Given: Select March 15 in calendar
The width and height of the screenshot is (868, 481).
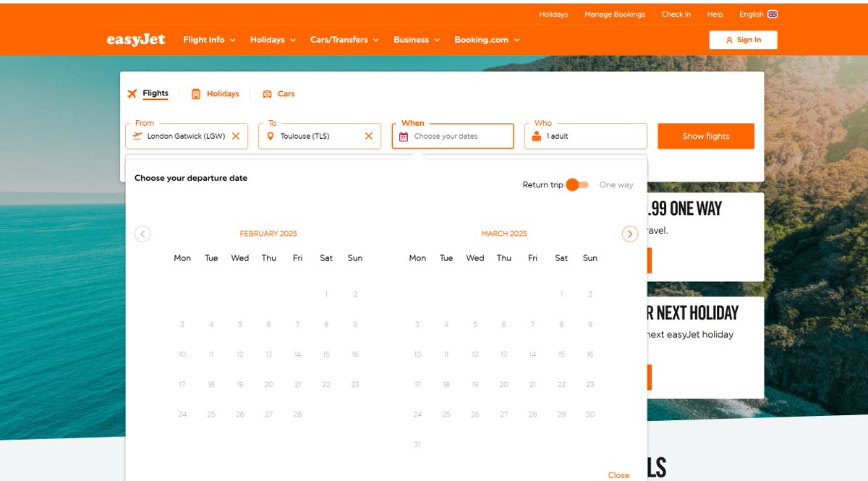Looking at the screenshot, I should point(561,354).
